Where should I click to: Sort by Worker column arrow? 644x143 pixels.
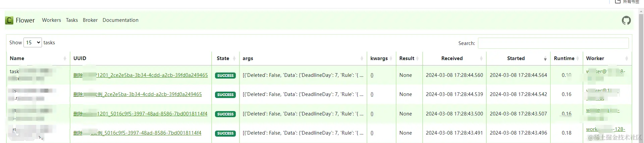(x=627, y=58)
